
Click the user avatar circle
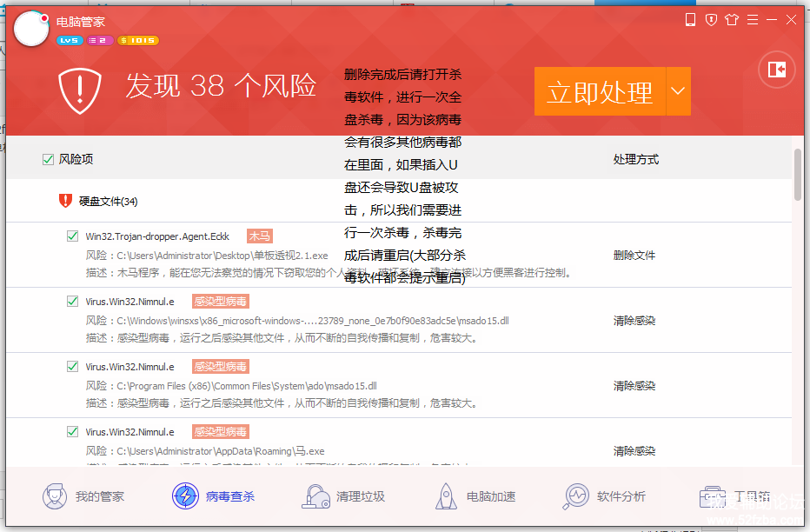[x=31, y=29]
